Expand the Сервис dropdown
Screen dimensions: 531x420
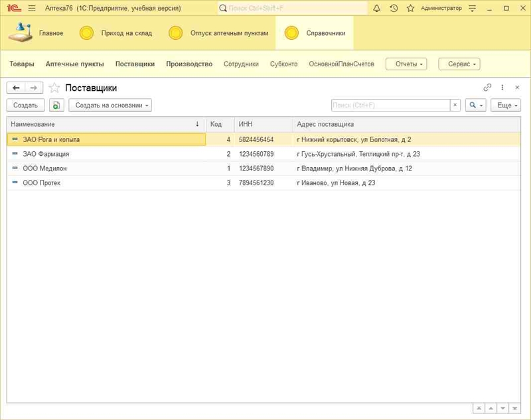pos(459,64)
